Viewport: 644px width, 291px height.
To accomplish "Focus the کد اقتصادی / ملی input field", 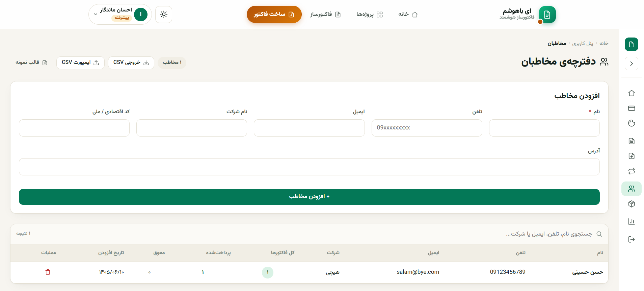I will click(x=74, y=128).
